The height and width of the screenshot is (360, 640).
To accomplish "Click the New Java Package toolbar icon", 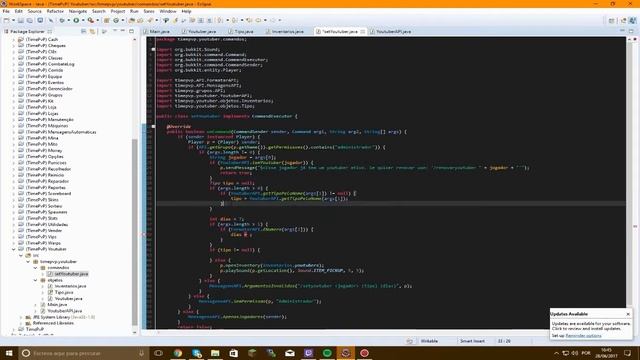I will tap(107, 20).
